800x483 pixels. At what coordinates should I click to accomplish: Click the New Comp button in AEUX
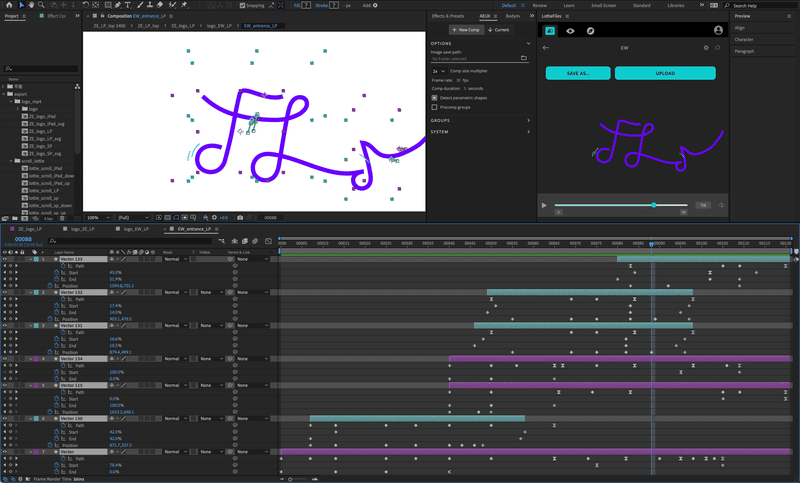465,30
